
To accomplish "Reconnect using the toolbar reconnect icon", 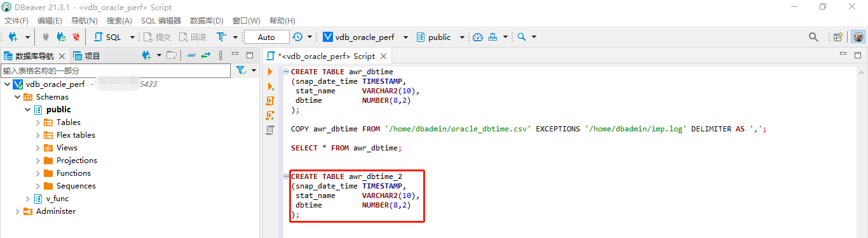I will [62, 37].
